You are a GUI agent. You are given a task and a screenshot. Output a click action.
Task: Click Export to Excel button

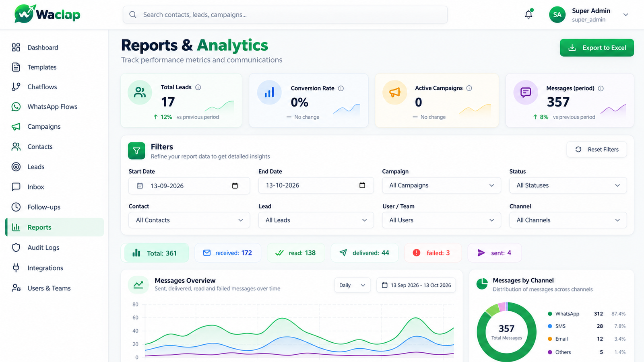click(x=597, y=47)
